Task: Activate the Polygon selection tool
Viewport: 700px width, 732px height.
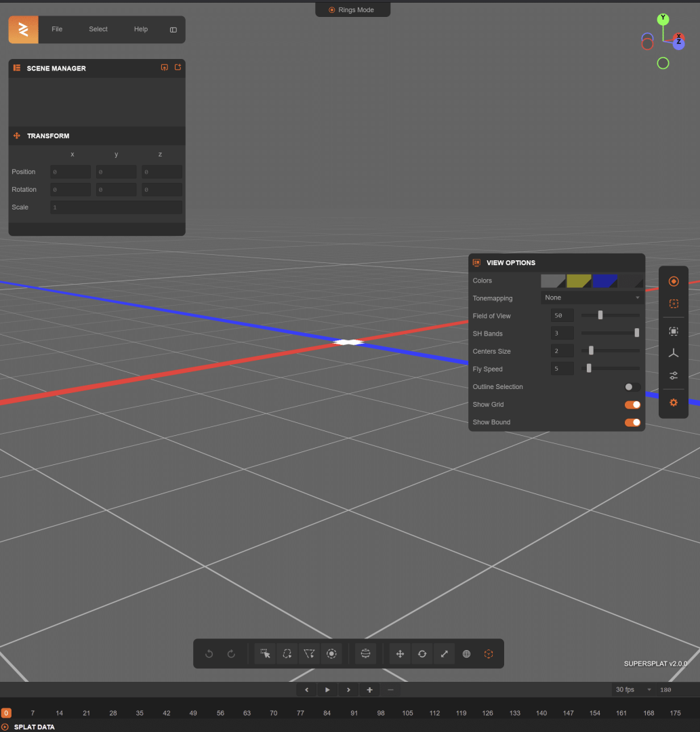Action: tap(309, 653)
